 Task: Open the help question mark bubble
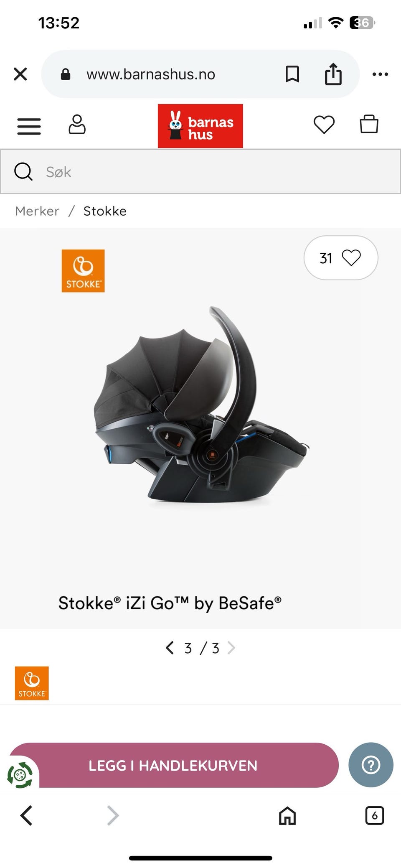[x=371, y=765]
